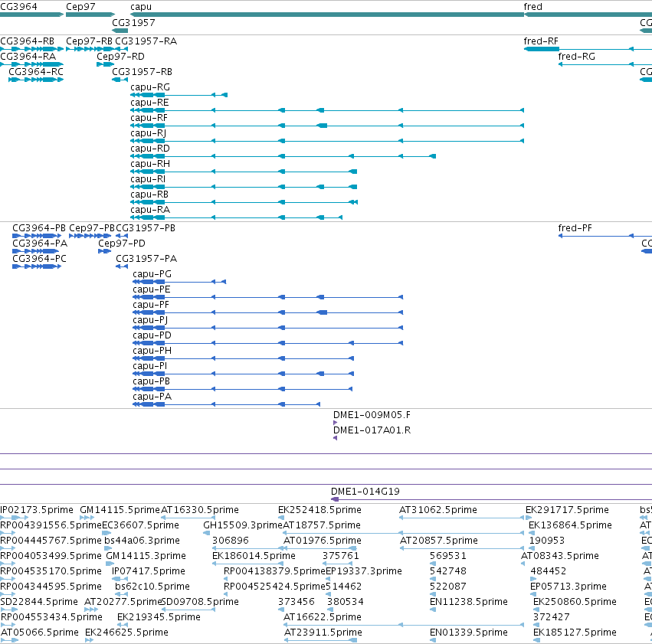Click transcript CG3964-RC
The image size is (652, 644).
pos(36,72)
